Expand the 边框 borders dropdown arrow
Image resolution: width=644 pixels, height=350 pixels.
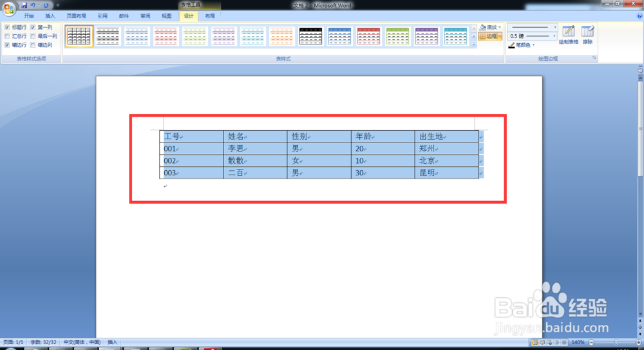pos(500,36)
